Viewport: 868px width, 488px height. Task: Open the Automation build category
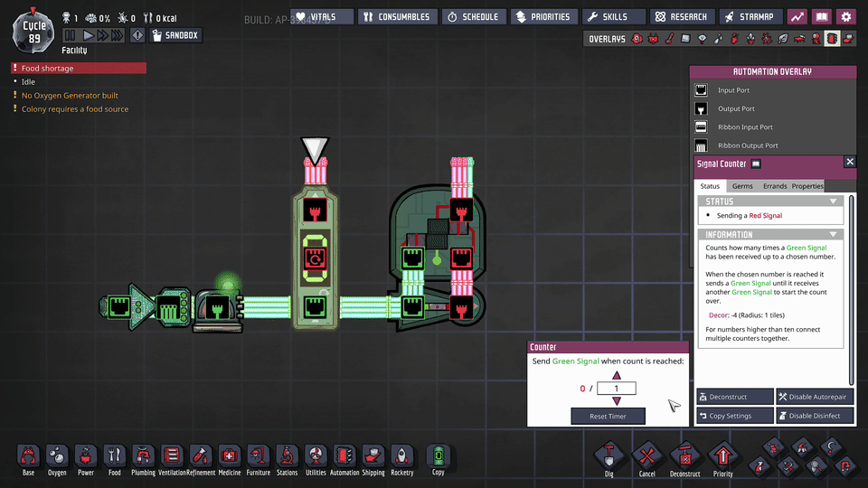point(344,456)
